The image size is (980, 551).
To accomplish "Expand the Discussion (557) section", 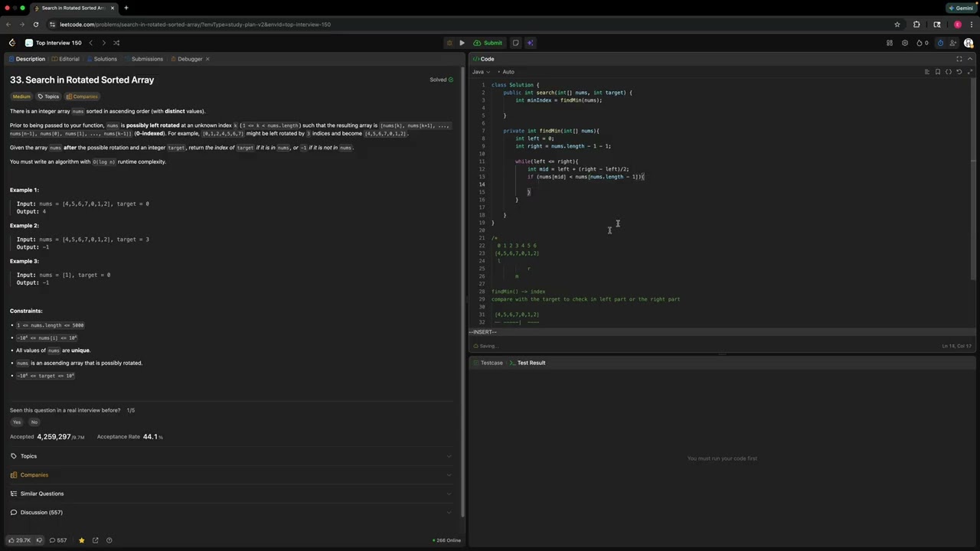I will click(230, 512).
